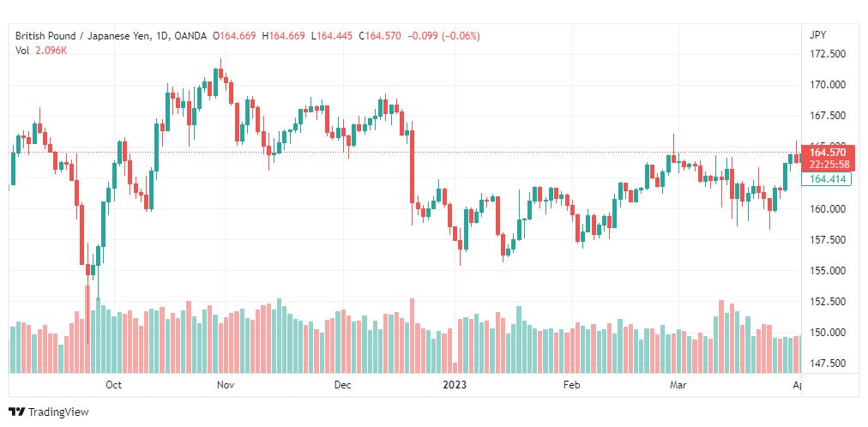Click the 147.500 price scale label

[829, 364]
